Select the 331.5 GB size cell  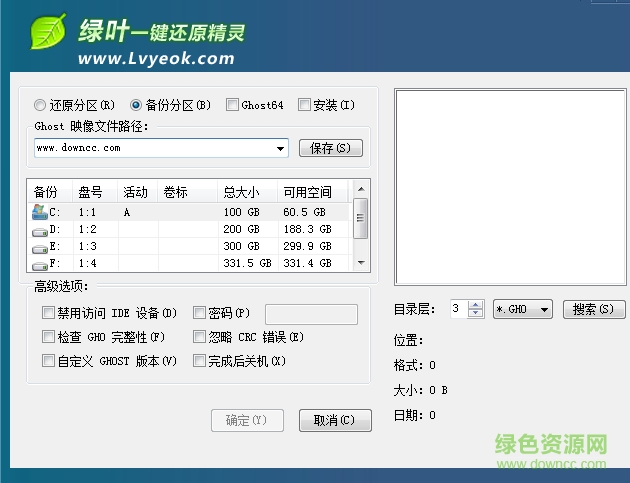(248, 264)
